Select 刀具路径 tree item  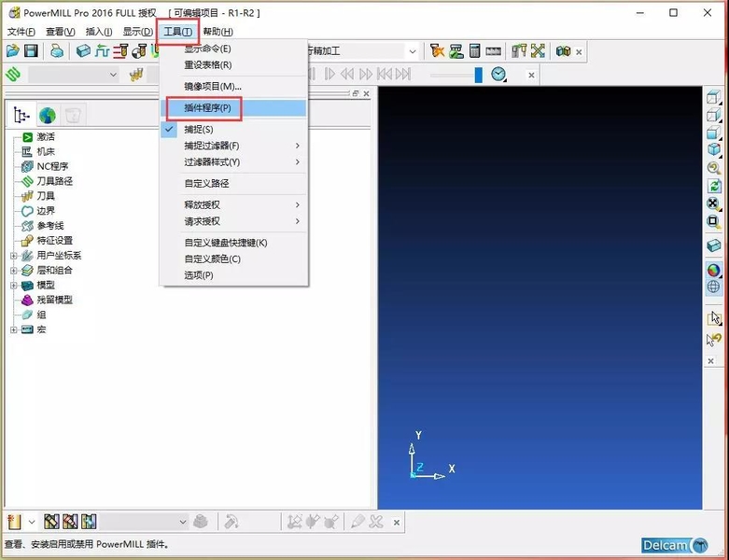[54, 181]
